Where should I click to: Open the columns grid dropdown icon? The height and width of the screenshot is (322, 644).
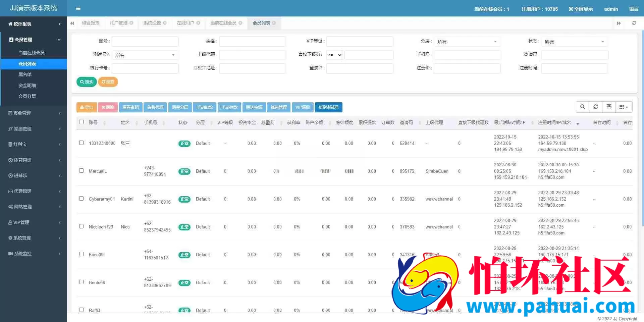(x=624, y=107)
